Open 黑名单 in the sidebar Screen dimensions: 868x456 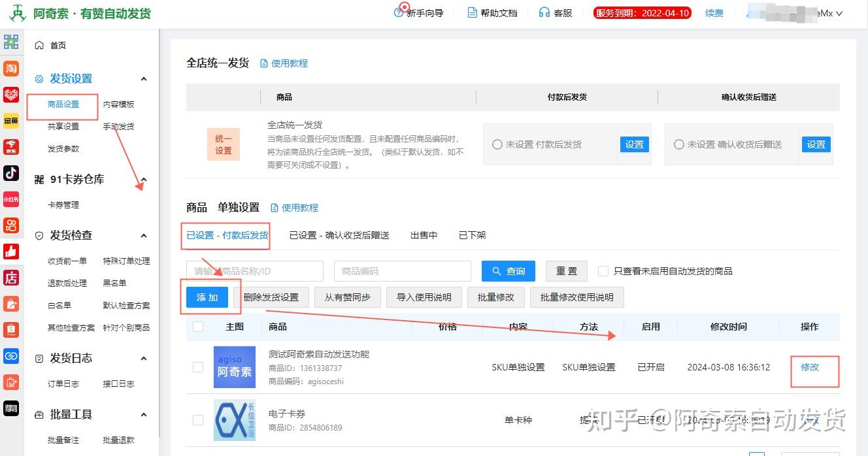click(114, 284)
